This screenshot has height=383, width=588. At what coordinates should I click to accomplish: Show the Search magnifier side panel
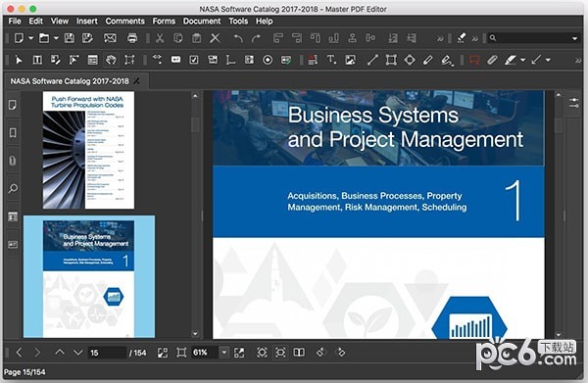(x=13, y=188)
